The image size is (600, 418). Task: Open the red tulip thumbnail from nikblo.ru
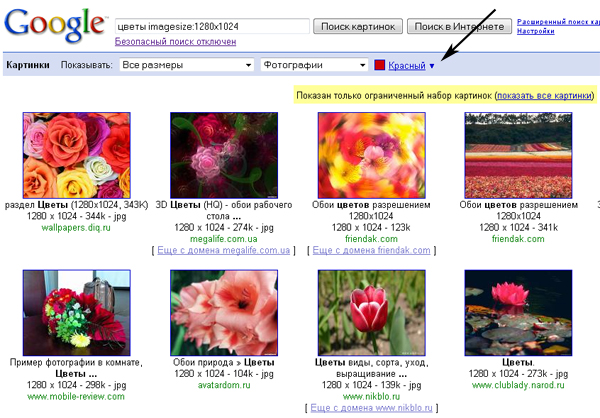point(372,313)
